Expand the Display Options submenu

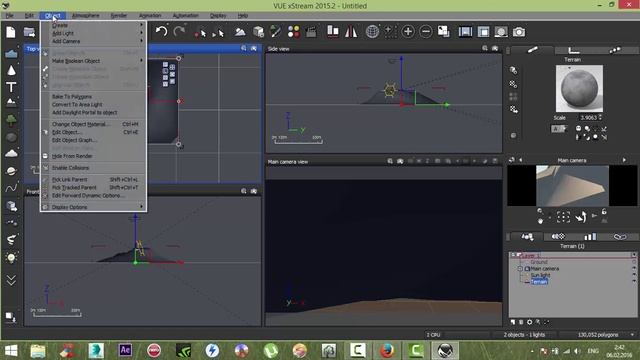coord(93,207)
